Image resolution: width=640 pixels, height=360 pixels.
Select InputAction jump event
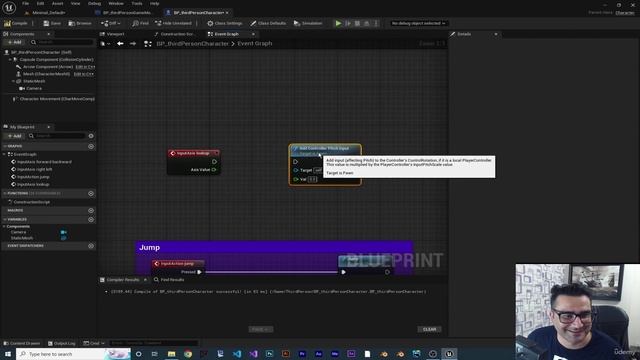coord(33,177)
